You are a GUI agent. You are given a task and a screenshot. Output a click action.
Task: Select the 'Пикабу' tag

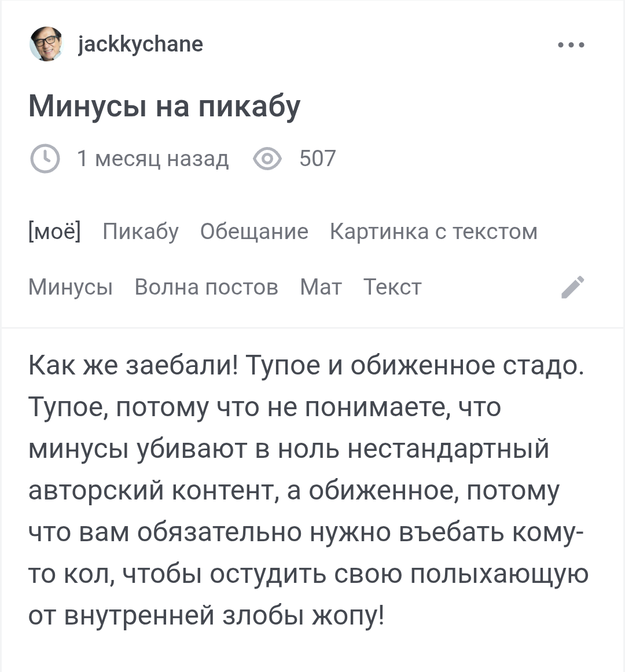[141, 232]
